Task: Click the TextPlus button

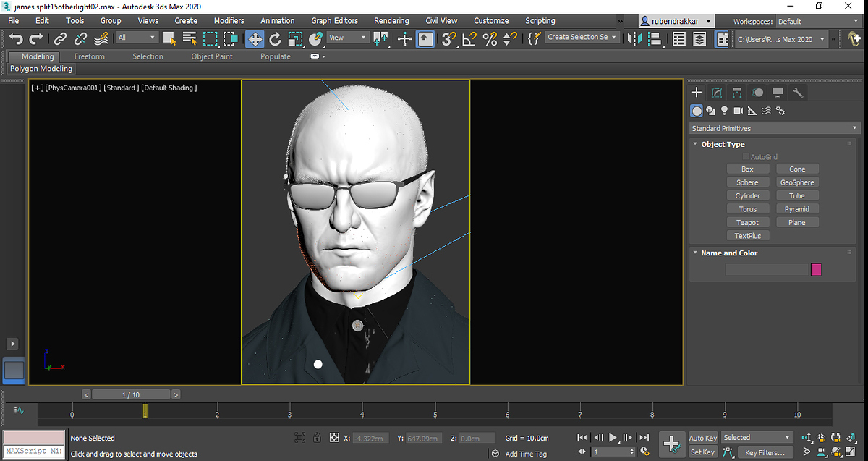Action: coord(747,236)
